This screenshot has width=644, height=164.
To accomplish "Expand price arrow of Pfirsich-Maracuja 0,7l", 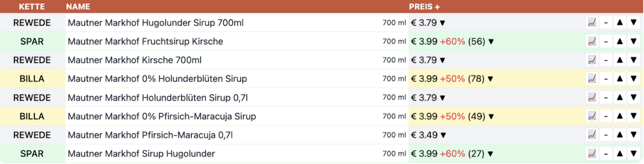I will pos(442,135).
